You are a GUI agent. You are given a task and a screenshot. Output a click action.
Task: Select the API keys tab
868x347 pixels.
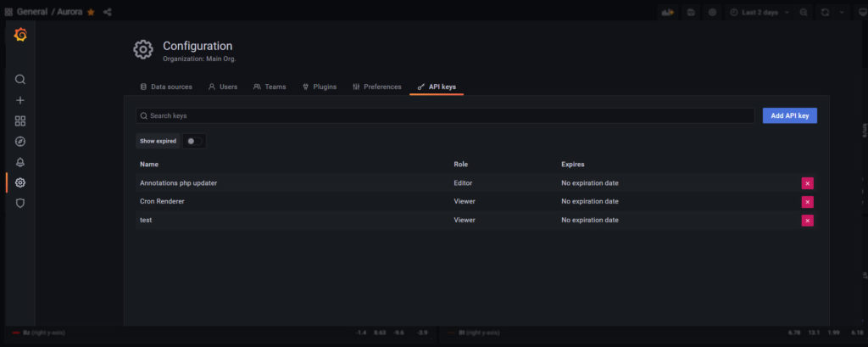pyautogui.click(x=437, y=87)
